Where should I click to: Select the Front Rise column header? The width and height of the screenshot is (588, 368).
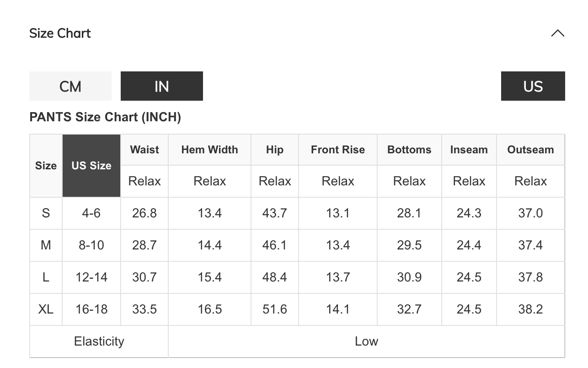pyautogui.click(x=338, y=150)
